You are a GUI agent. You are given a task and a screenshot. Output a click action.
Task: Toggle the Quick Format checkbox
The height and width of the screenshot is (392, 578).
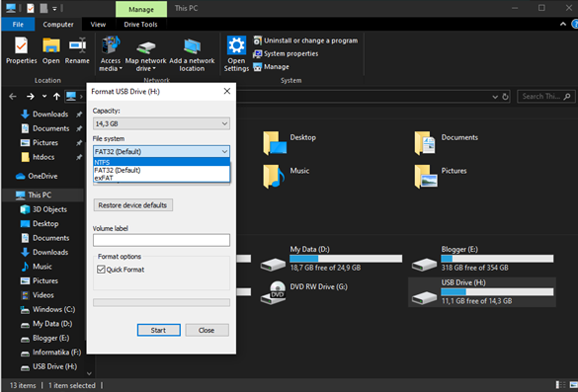point(101,270)
